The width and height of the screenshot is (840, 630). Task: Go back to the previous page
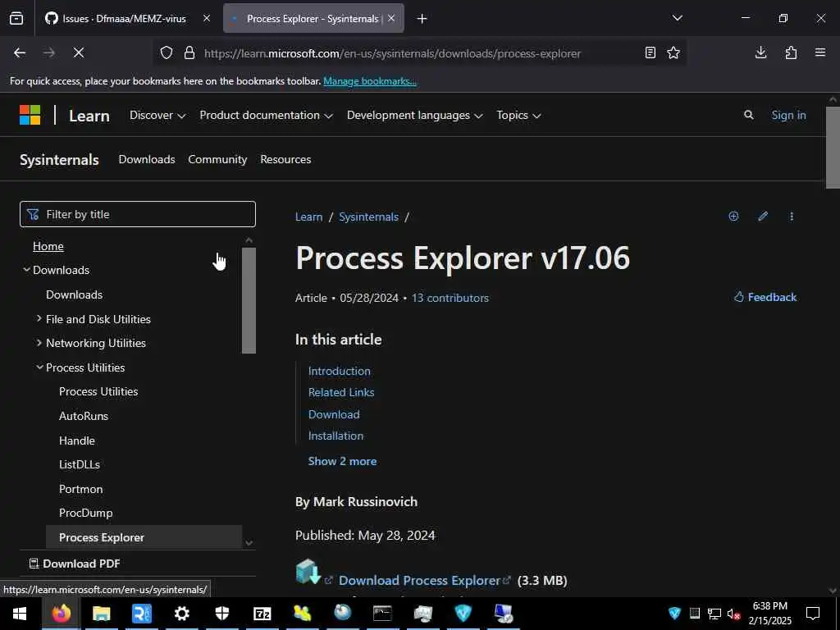coord(20,53)
